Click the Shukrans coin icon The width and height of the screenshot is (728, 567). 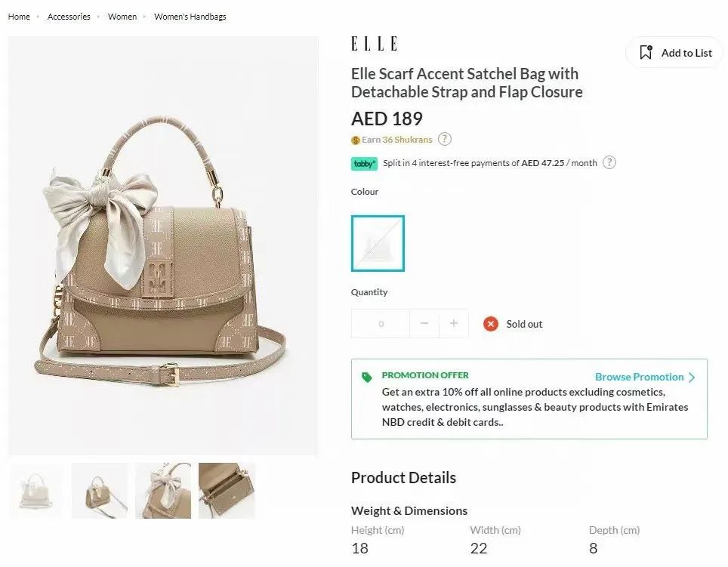click(356, 140)
